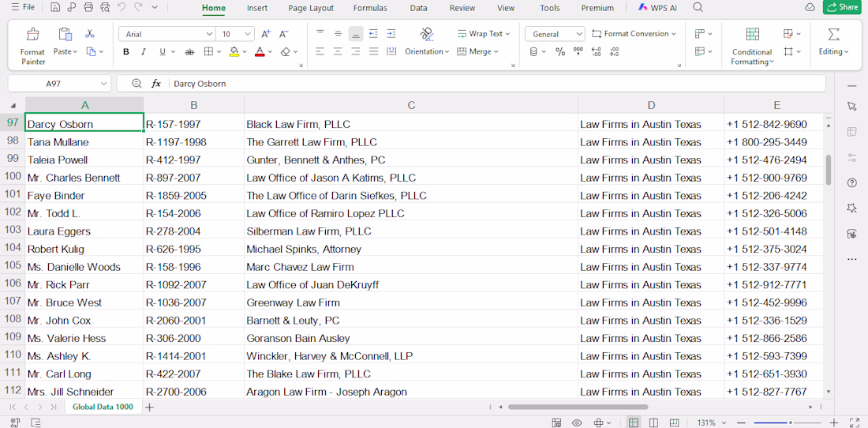Click the Sum sigma icon above Editing
Image resolution: width=868 pixels, height=428 pixels.
(833, 34)
